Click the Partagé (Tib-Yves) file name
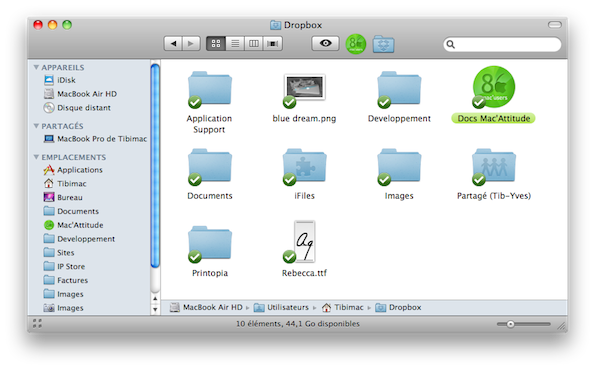Image resolution: width=595 pixels, height=370 pixels. (494, 196)
